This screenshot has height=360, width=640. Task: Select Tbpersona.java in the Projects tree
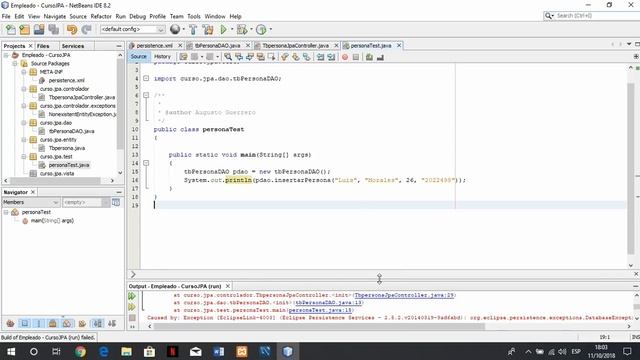67,148
